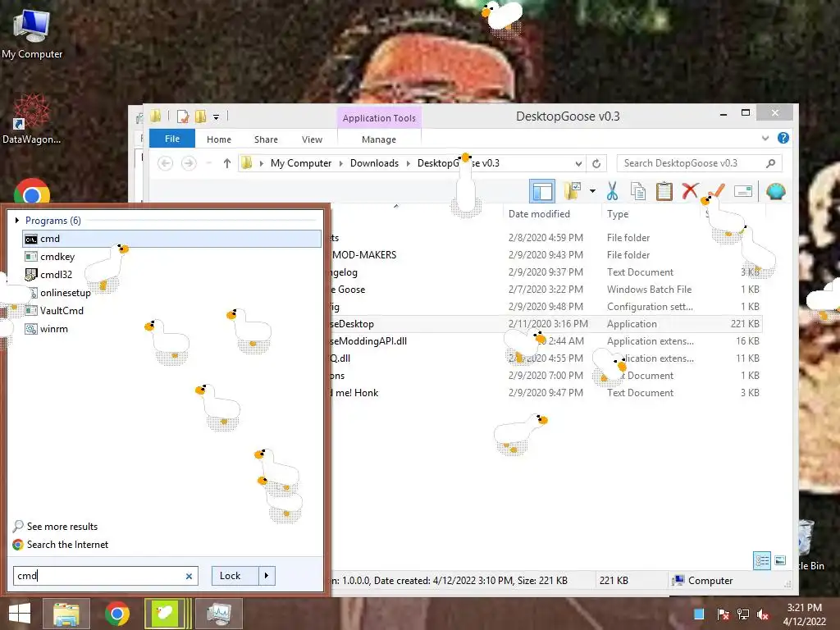Switch to large icons view layout

point(781,561)
